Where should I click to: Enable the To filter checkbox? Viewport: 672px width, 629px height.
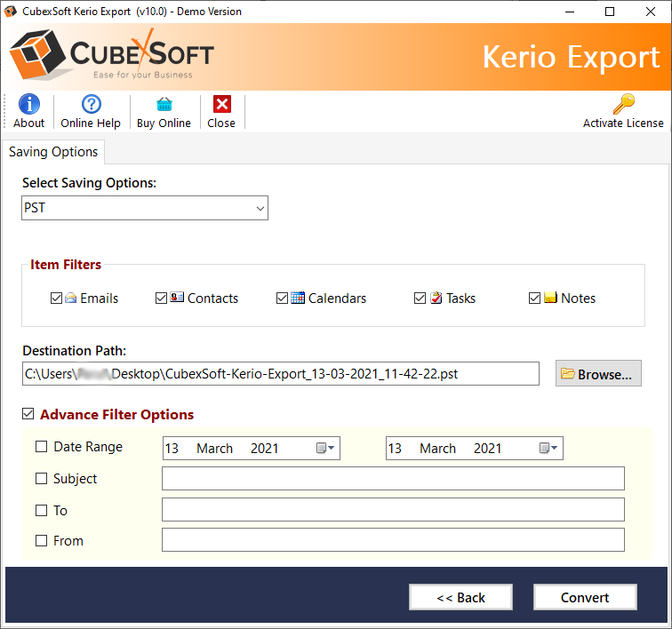[41, 510]
